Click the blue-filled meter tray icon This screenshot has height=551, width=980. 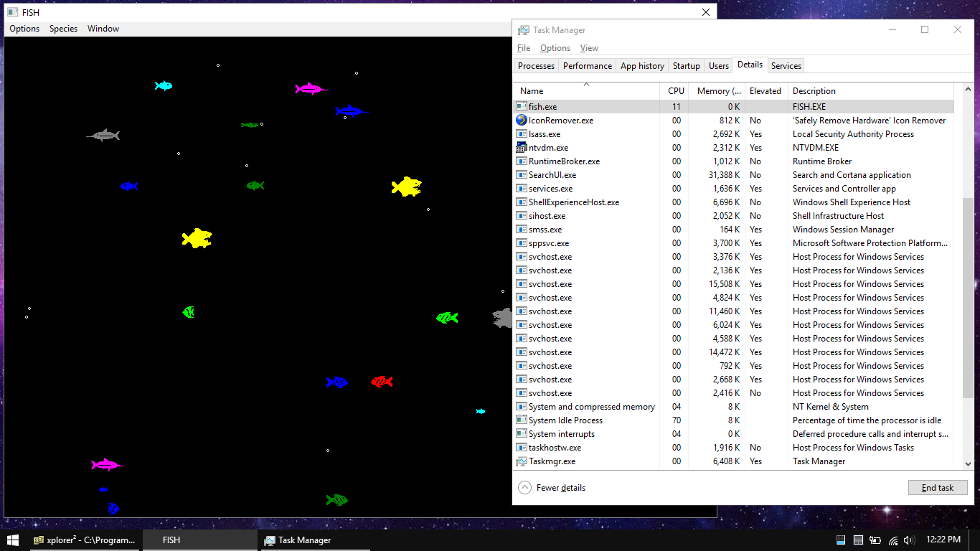(x=841, y=540)
